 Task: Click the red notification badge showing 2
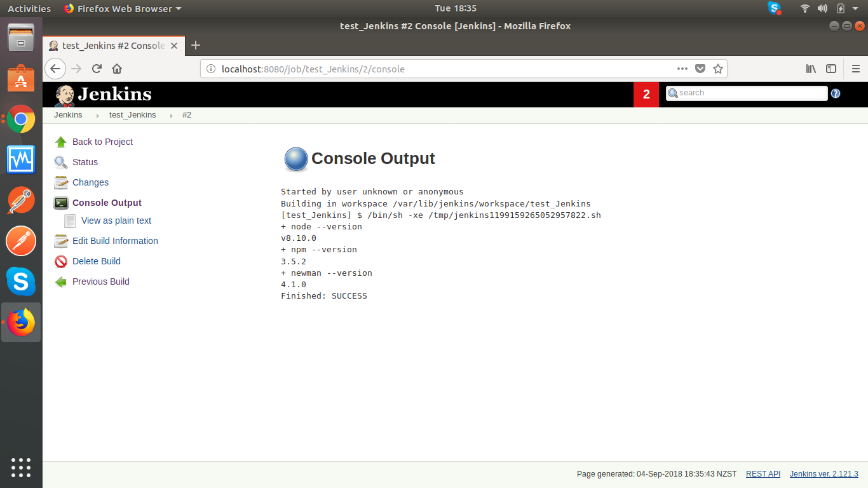pos(646,95)
